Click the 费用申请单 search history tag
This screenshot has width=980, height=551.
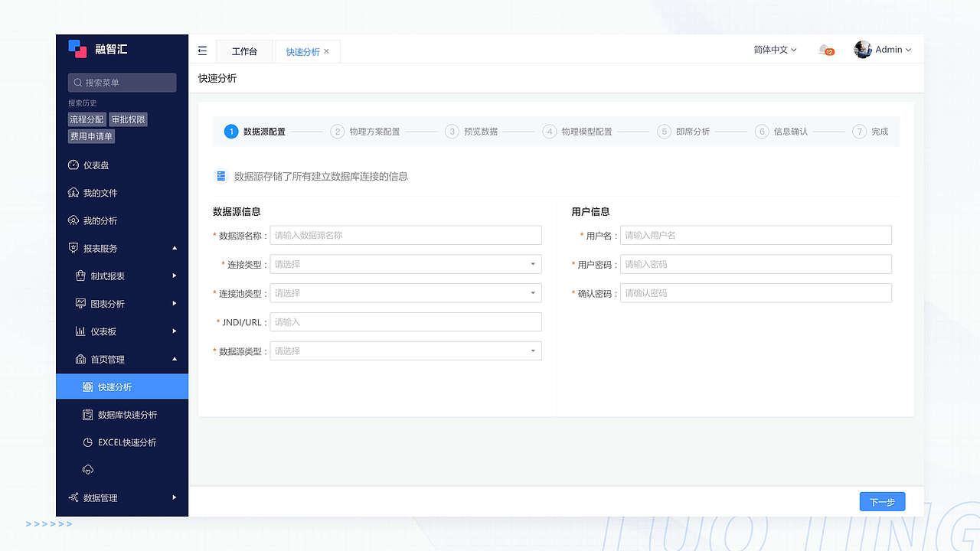pyautogui.click(x=92, y=136)
